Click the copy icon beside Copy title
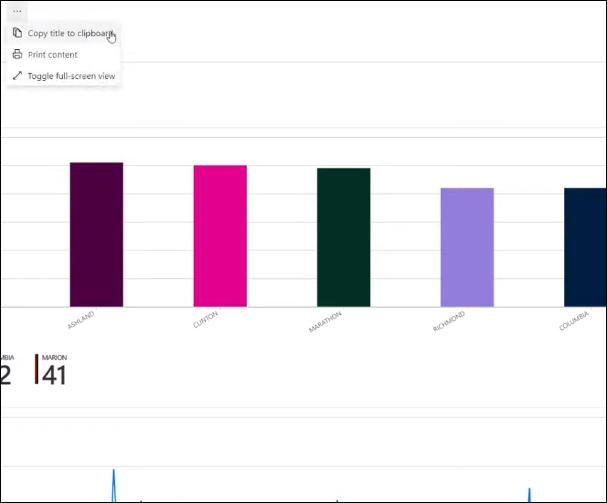The width and height of the screenshot is (607, 503). point(17,33)
